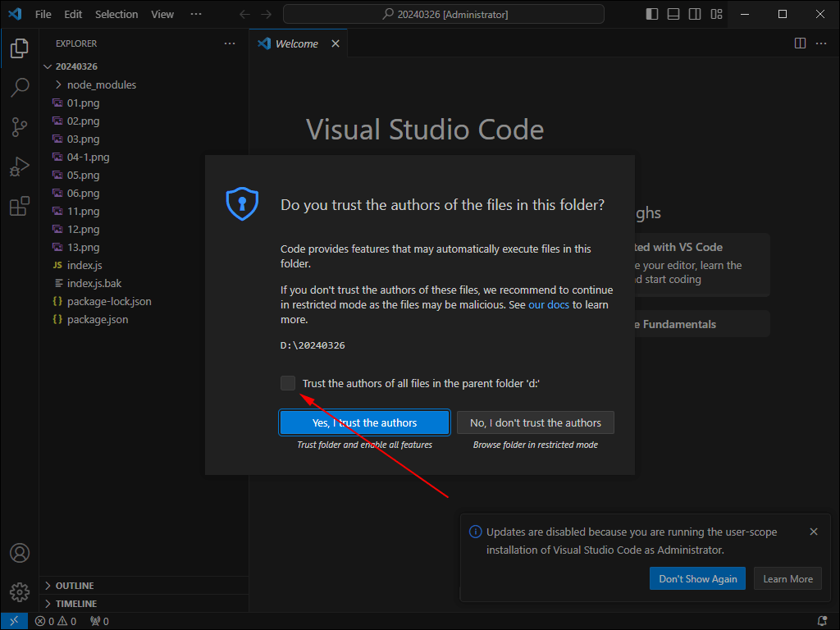Open the overflow menu ellipsis in menu bar
The width and height of the screenshot is (840, 630).
(196, 15)
